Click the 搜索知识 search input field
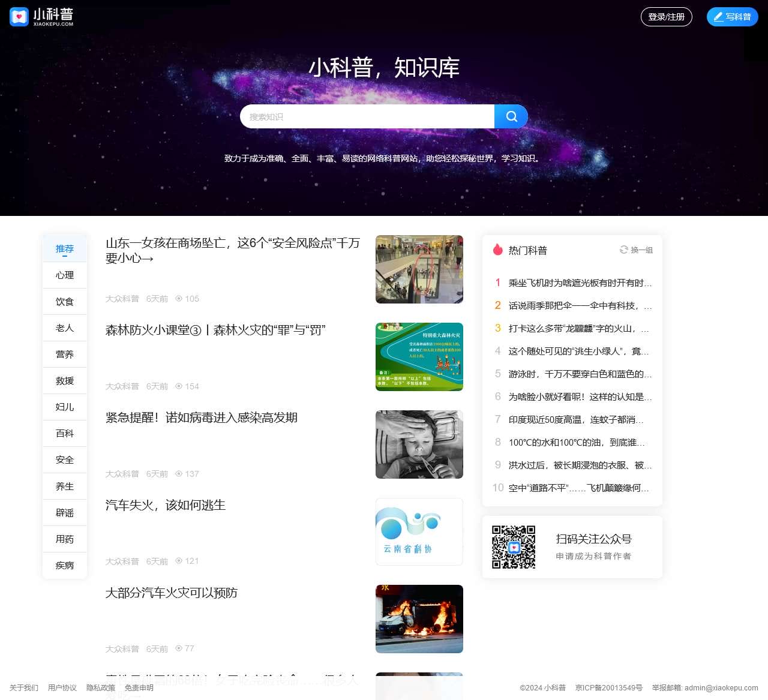The width and height of the screenshot is (768, 700). 367,116
